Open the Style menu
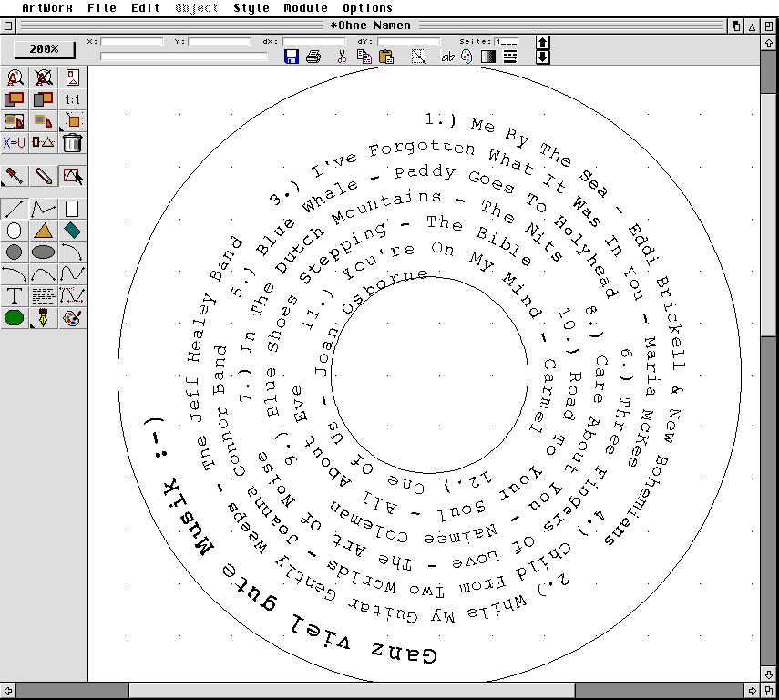Screen dimensions: 779x700 [x=251, y=8]
